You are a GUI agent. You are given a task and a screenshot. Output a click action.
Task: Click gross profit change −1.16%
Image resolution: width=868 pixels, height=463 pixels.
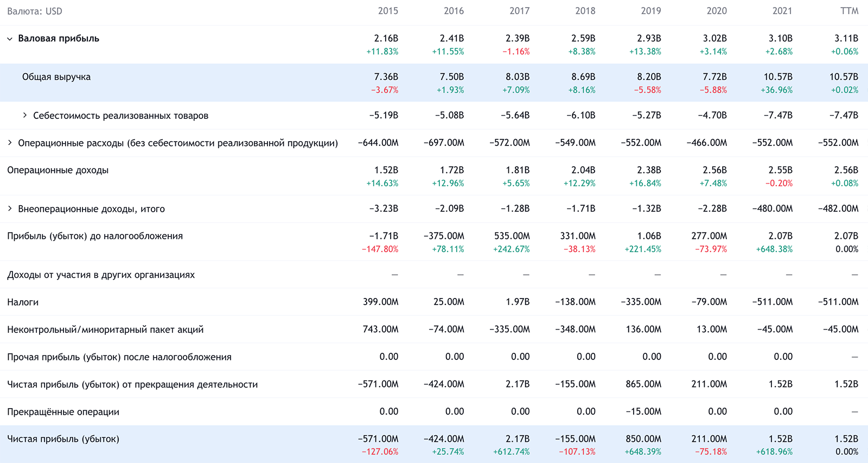click(x=516, y=52)
